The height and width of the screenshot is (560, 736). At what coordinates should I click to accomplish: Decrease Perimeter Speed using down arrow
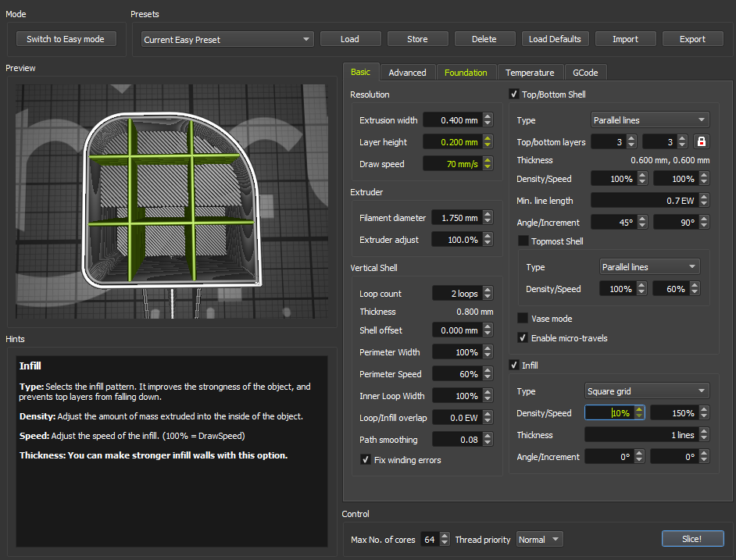pyautogui.click(x=488, y=377)
